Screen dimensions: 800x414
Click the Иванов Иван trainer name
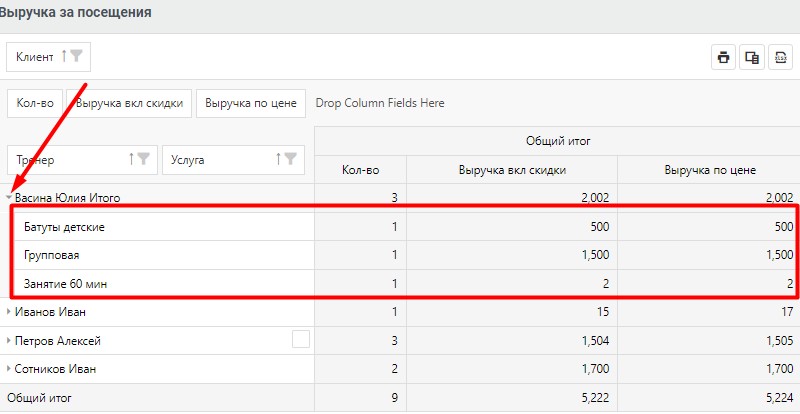coord(51,311)
